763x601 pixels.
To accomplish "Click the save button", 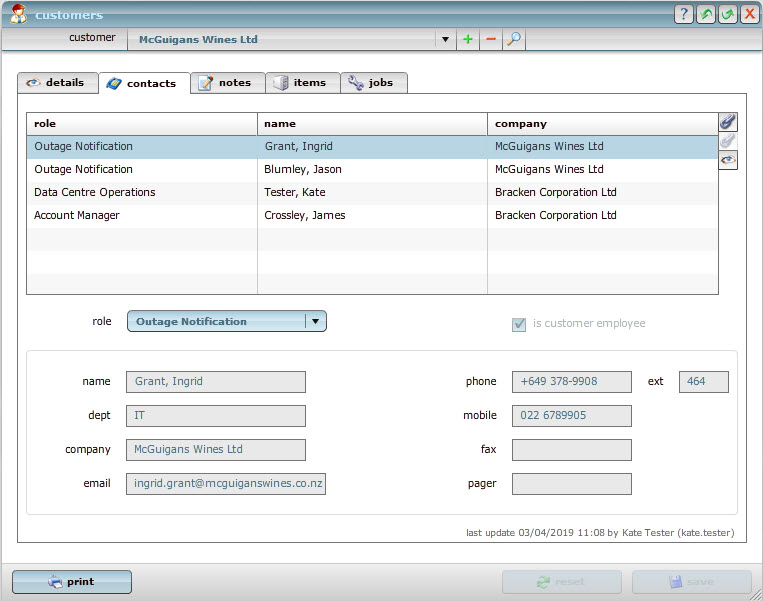I will click(691, 582).
